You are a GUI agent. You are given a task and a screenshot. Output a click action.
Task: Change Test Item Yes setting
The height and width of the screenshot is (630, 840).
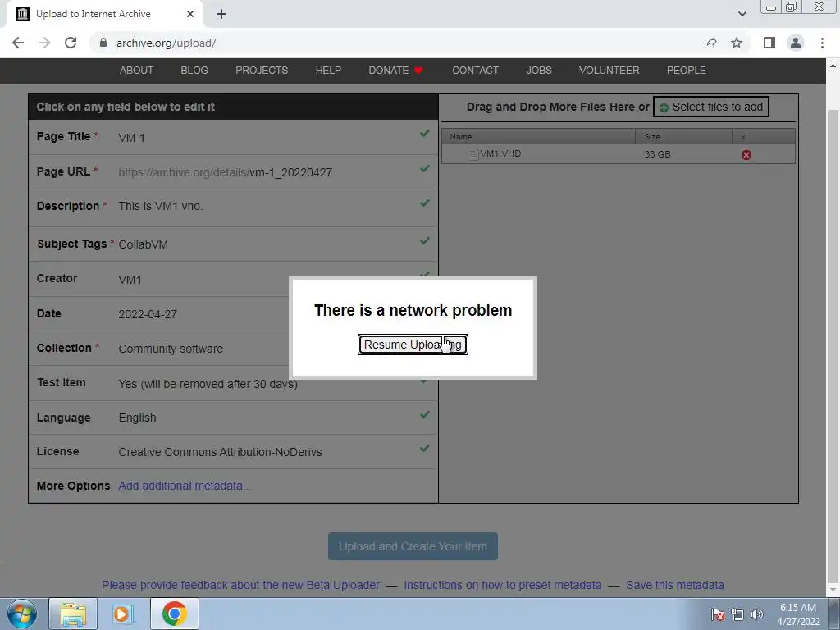(208, 384)
